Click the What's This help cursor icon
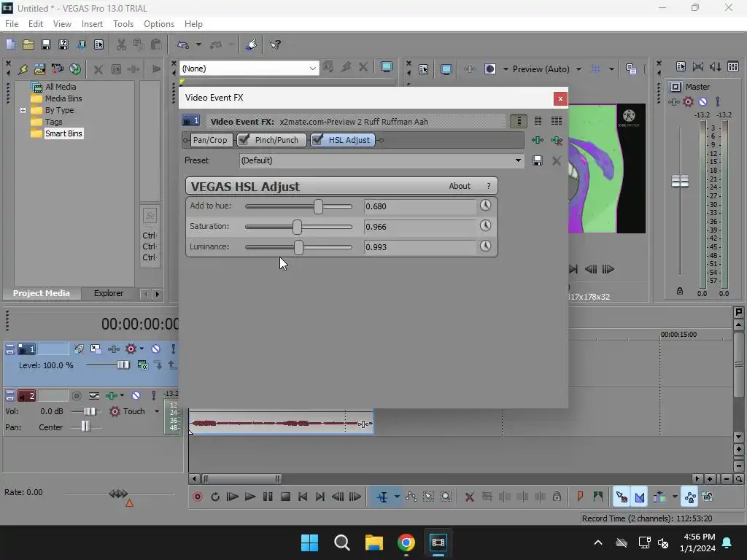 click(x=275, y=44)
